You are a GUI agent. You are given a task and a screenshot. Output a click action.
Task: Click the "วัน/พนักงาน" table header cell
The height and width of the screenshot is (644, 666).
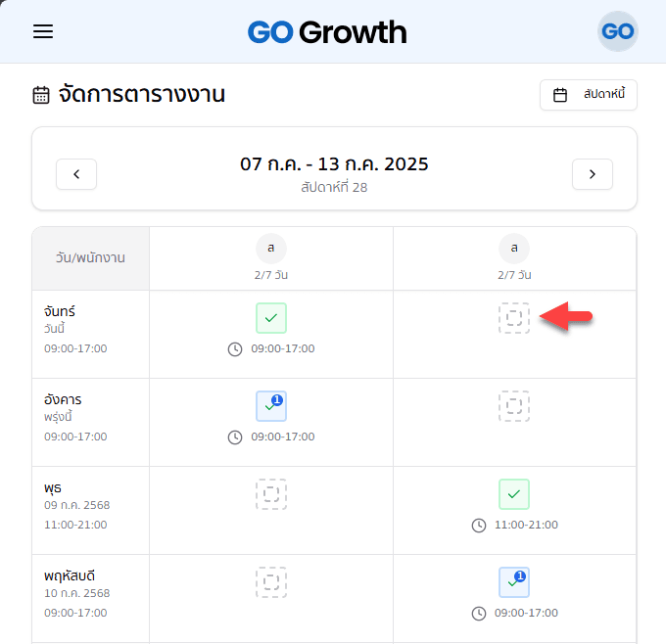[x=90, y=258]
